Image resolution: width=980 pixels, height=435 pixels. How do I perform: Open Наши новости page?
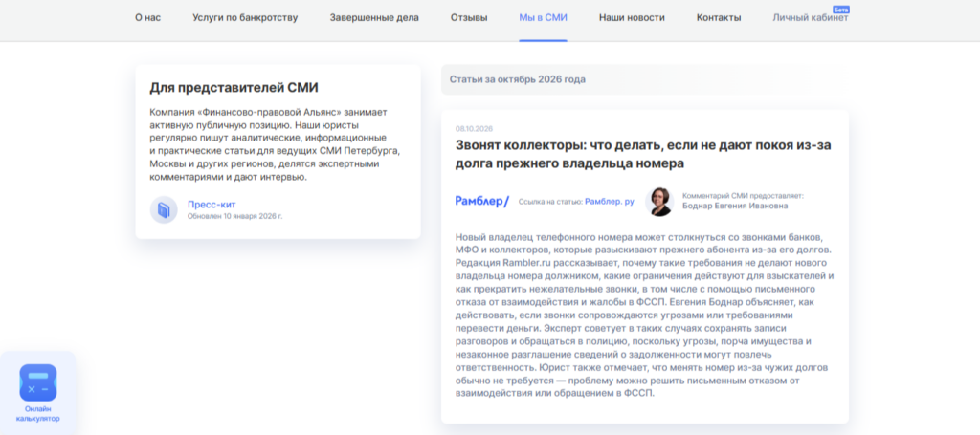pyautogui.click(x=632, y=17)
